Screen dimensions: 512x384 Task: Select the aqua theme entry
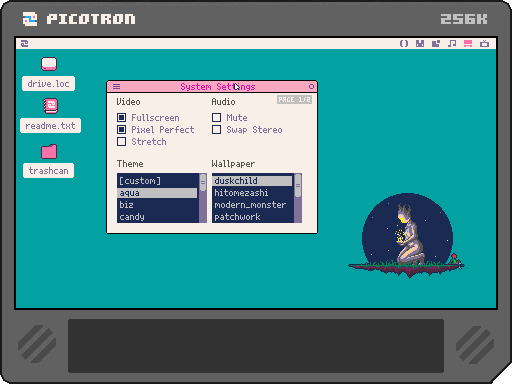point(157,193)
